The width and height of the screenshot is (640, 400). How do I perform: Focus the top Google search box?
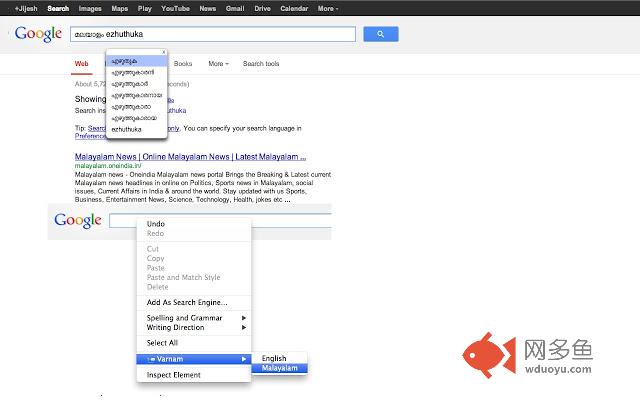pos(213,34)
